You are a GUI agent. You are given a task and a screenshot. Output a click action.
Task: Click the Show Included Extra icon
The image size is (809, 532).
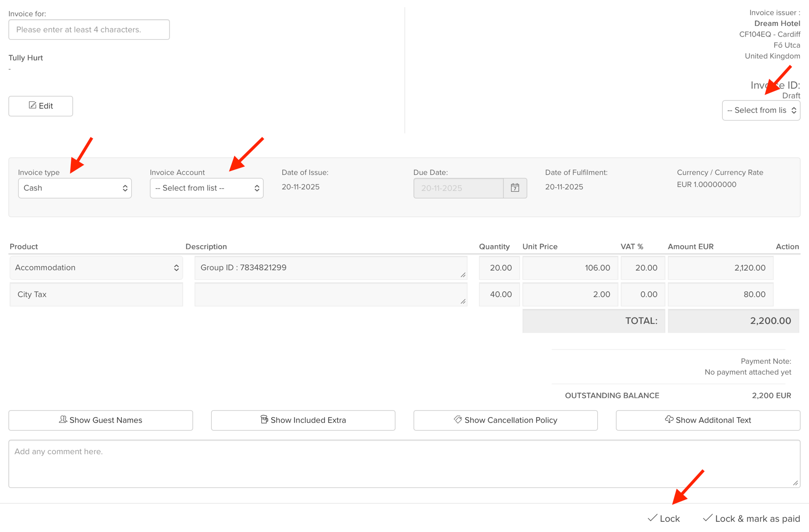pyautogui.click(x=264, y=419)
